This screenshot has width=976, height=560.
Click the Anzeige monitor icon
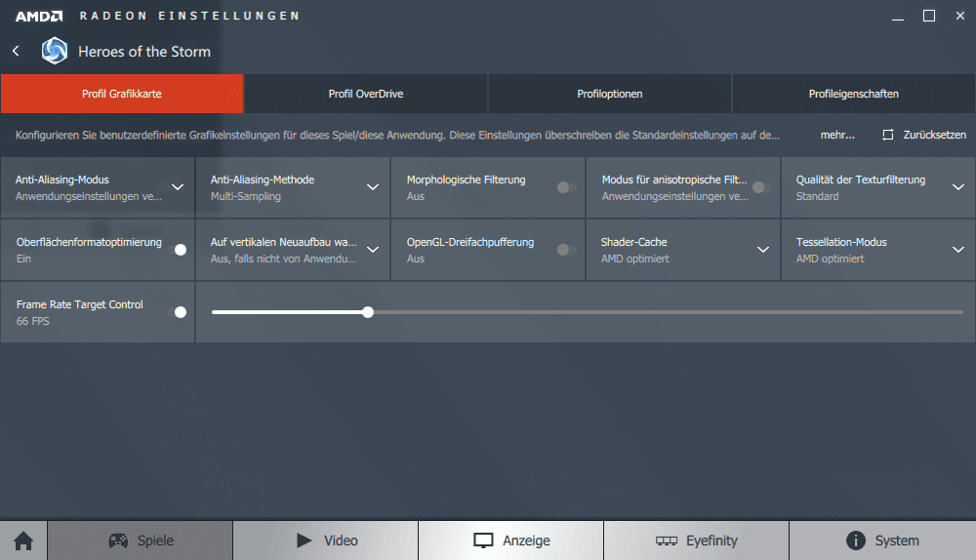click(x=483, y=540)
